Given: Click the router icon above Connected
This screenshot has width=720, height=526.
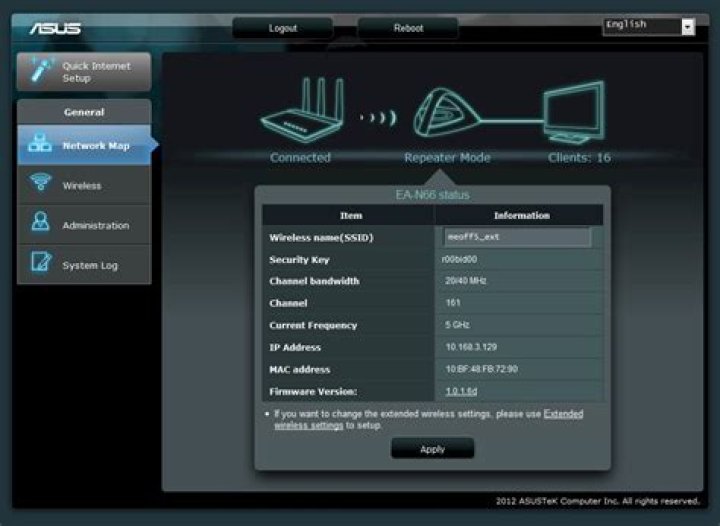Looking at the screenshot, I should pyautogui.click(x=303, y=110).
